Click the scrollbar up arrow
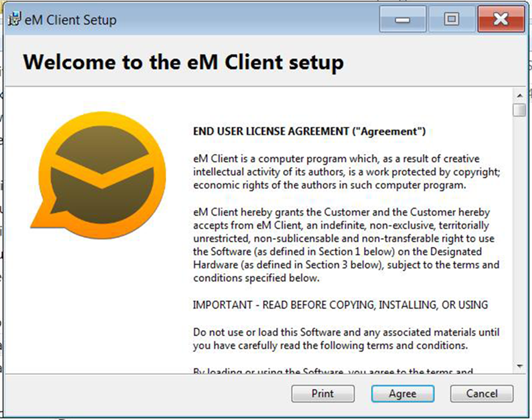The image size is (532, 420). click(x=520, y=95)
